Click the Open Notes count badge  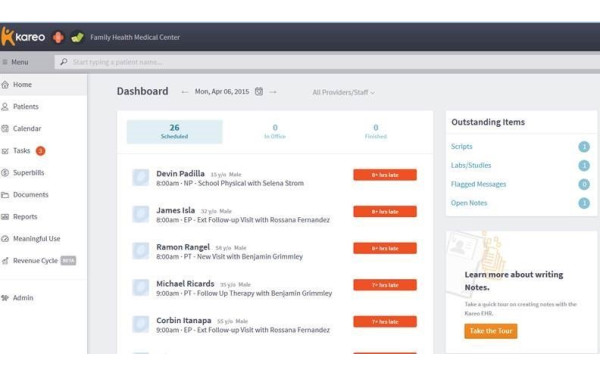pyautogui.click(x=584, y=203)
